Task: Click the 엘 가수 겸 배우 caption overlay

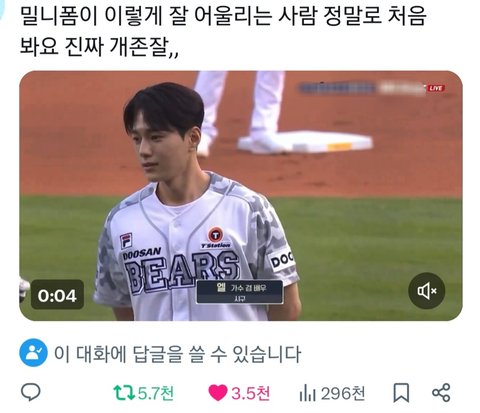Action: [240, 292]
